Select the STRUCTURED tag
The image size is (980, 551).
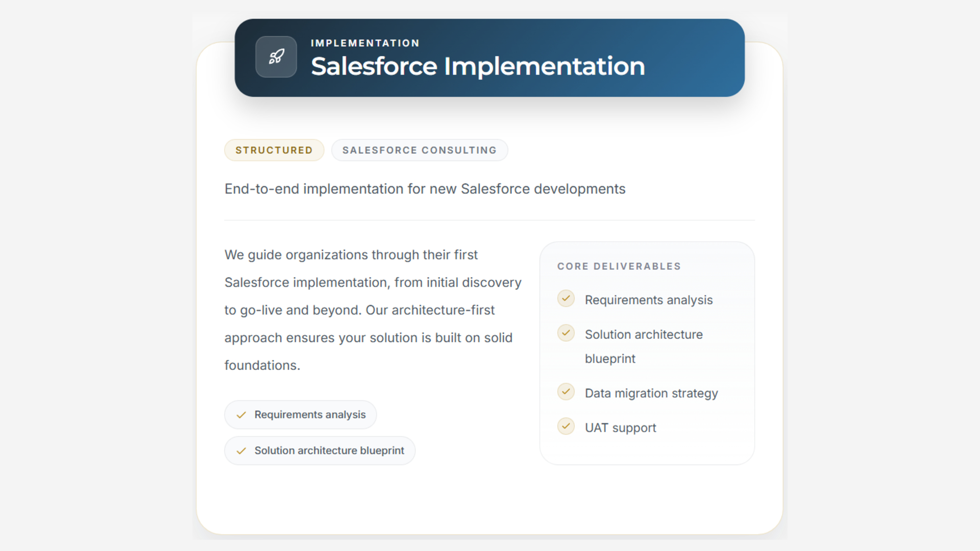pyautogui.click(x=274, y=150)
